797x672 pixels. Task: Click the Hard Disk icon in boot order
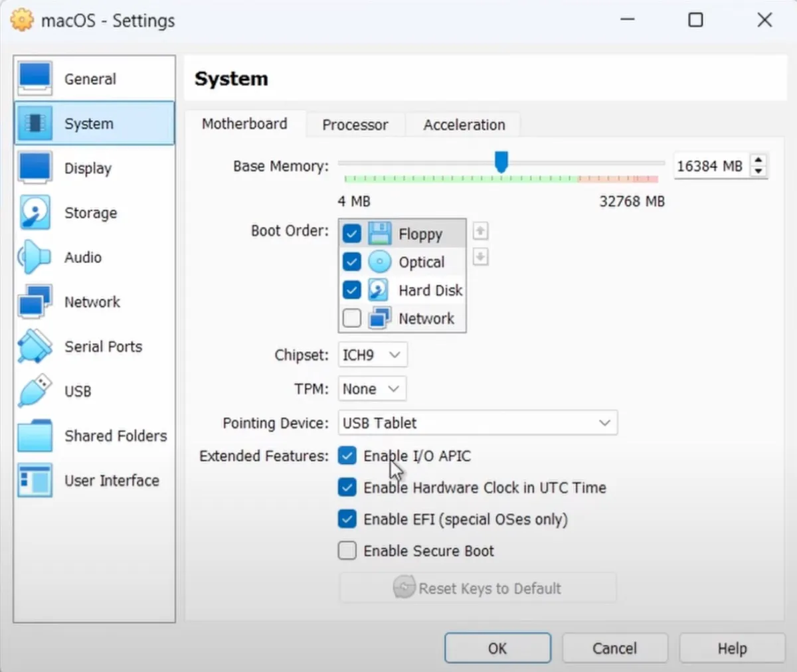pos(379,290)
